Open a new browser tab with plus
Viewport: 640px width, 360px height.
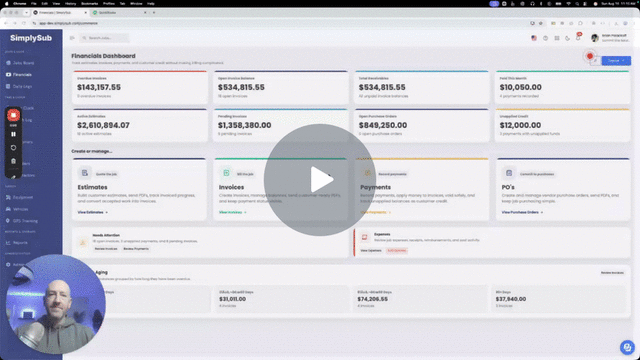coord(154,13)
